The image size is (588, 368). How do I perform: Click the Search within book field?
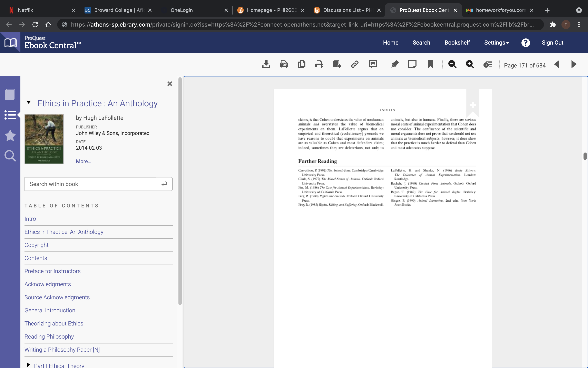[90, 184]
